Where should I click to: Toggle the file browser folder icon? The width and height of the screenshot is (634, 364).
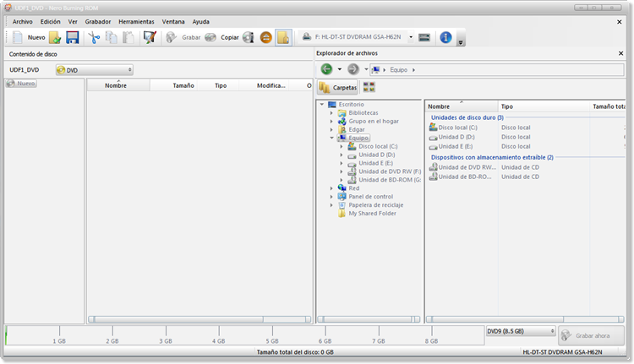pos(283,37)
